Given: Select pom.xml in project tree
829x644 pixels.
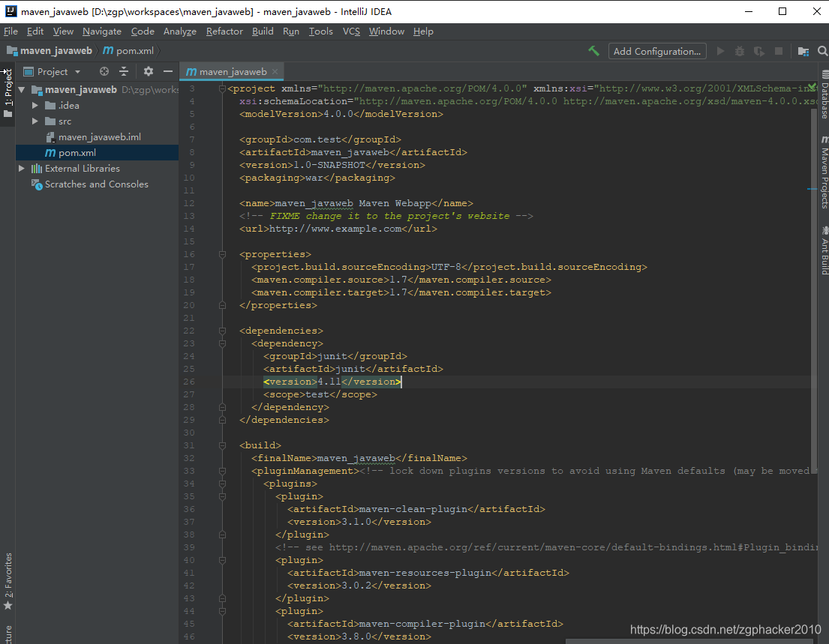Looking at the screenshot, I should click(x=98, y=153).
